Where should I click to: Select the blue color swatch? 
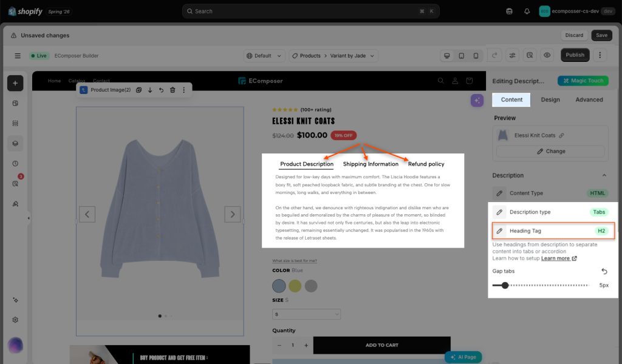[x=279, y=286]
